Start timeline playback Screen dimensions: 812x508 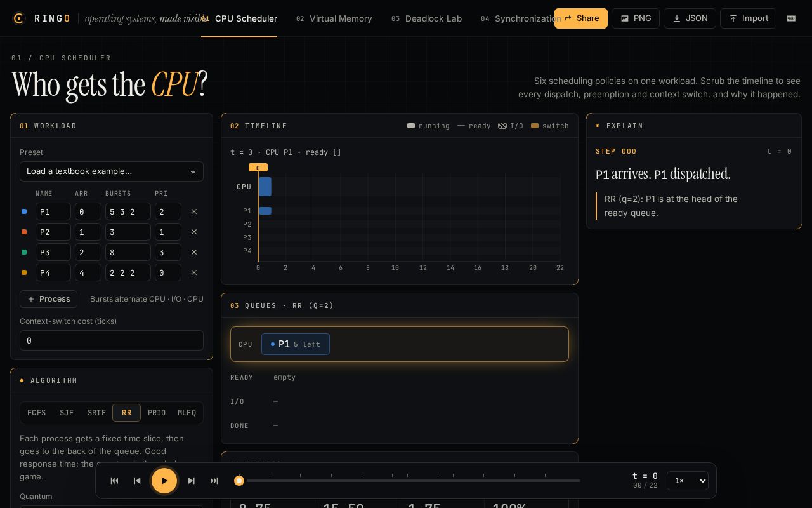point(164,481)
